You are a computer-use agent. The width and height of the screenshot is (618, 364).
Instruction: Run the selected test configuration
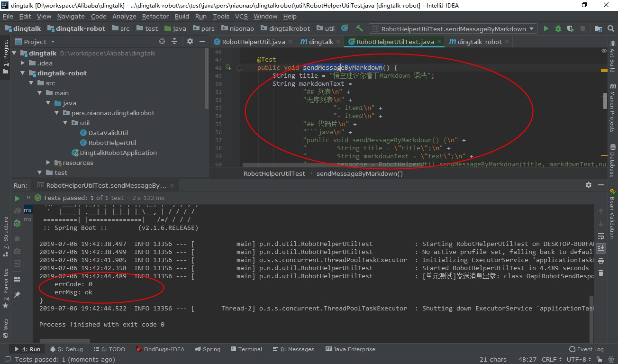[546, 28]
